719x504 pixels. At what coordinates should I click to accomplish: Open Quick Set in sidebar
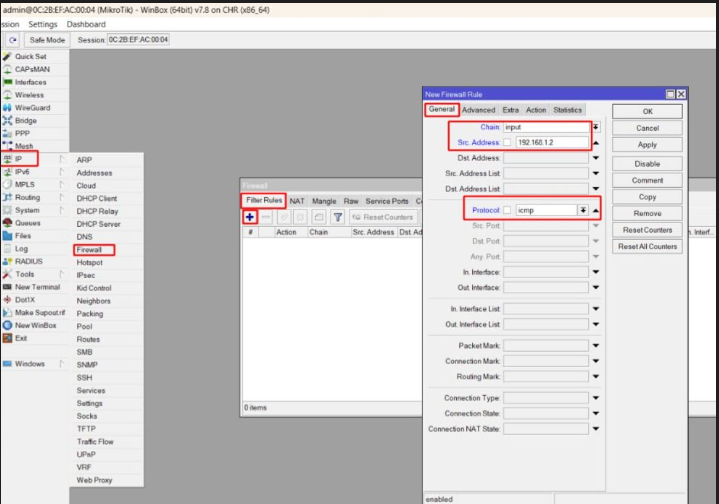coord(30,56)
